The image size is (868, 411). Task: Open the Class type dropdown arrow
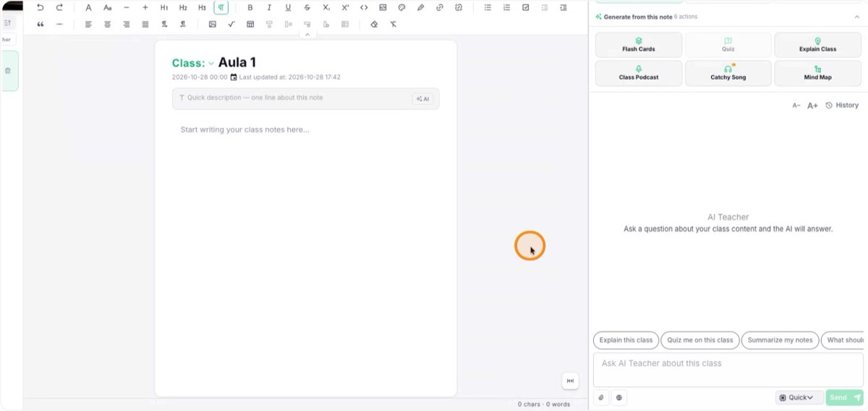tap(211, 64)
